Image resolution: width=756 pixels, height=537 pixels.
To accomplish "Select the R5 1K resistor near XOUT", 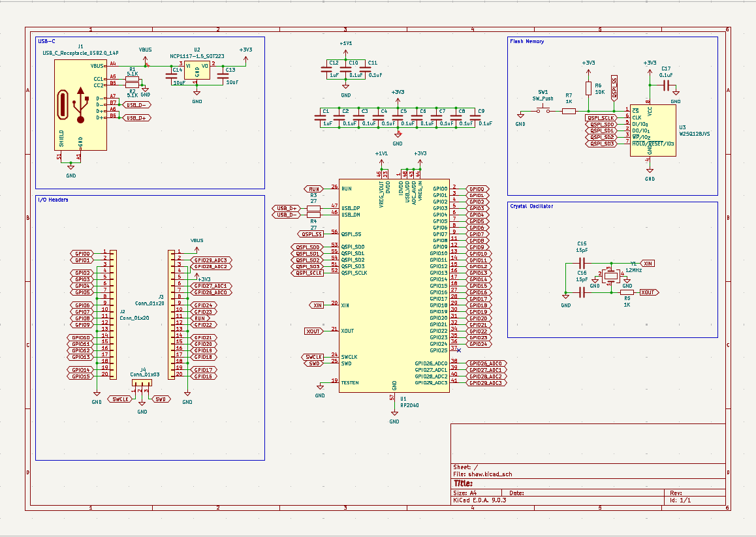I will coord(627,292).
